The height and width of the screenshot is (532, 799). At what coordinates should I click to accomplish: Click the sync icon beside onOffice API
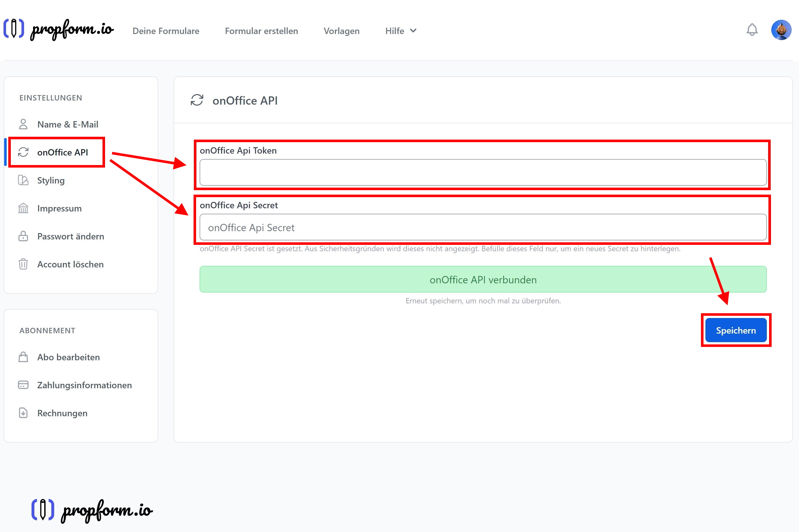coord(23,152)
